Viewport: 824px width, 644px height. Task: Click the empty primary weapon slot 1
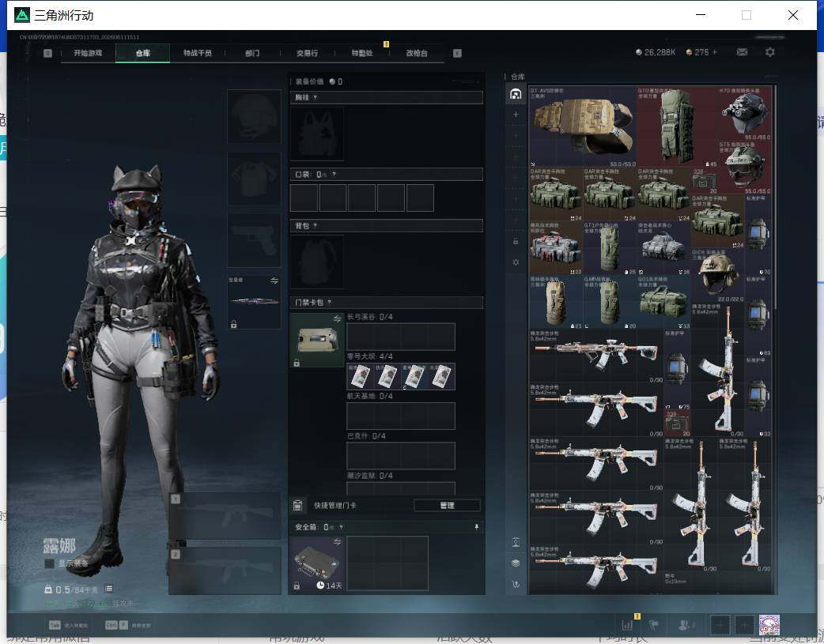(x=225, y=516)
